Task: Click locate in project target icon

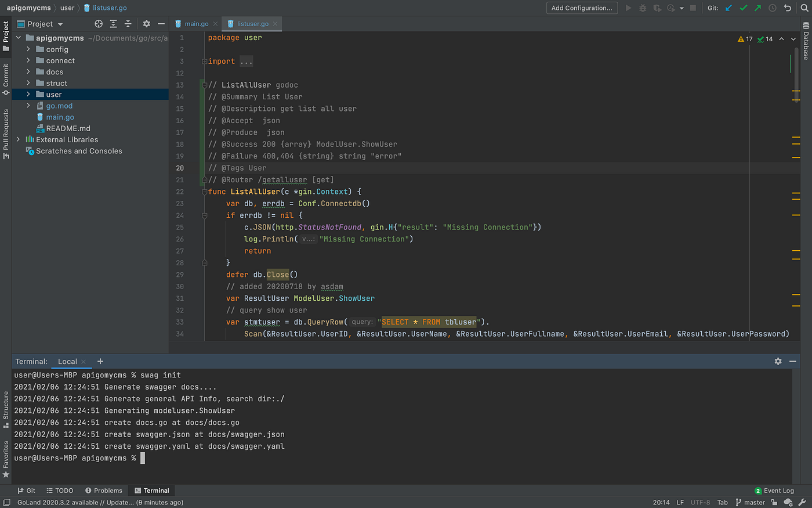Action: point(99,24)
